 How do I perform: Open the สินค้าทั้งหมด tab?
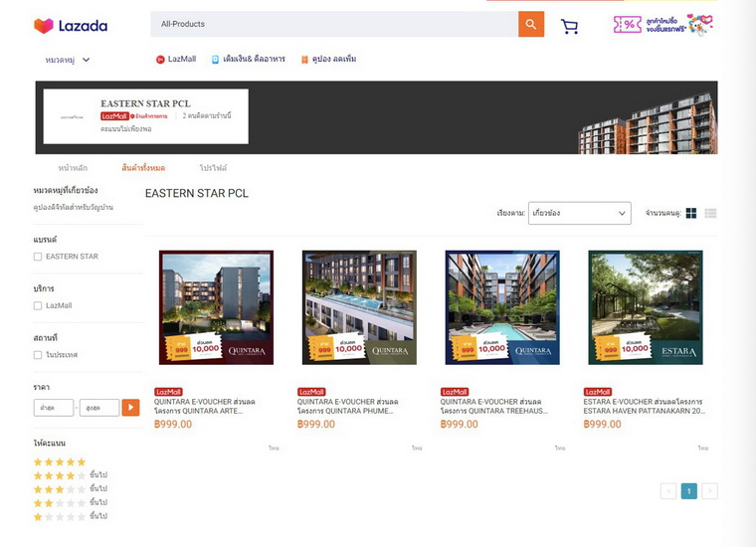[143, 168]
